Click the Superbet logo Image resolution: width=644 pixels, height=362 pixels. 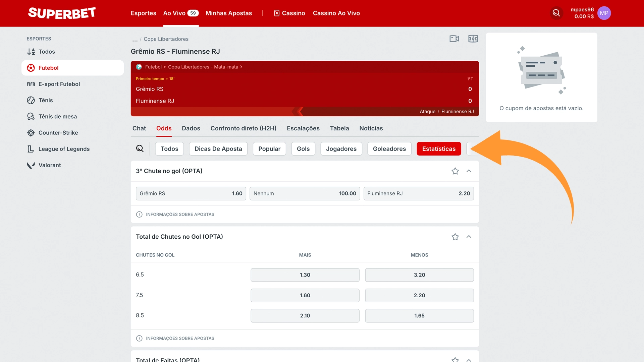(x=62, y=13)
